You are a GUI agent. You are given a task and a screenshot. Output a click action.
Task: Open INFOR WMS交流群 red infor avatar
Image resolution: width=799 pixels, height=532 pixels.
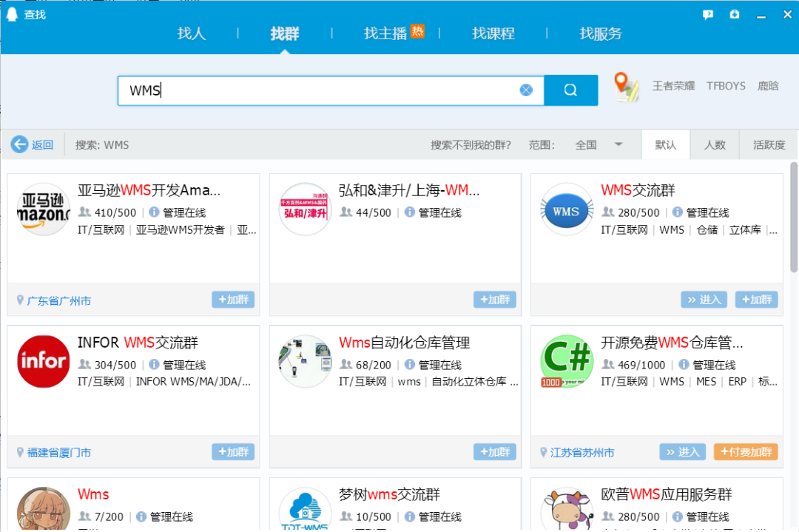coord(44,361)
